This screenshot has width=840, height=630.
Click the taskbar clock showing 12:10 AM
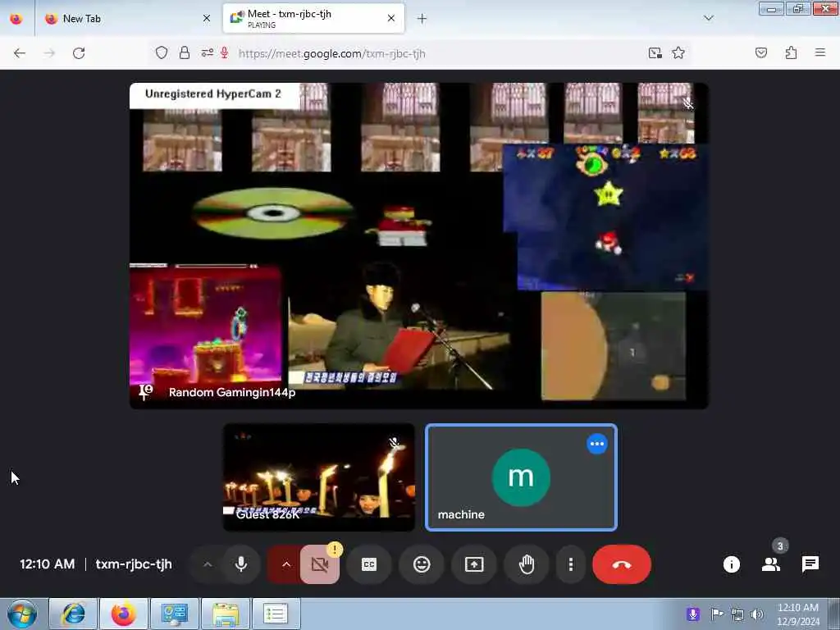(797, 614)
